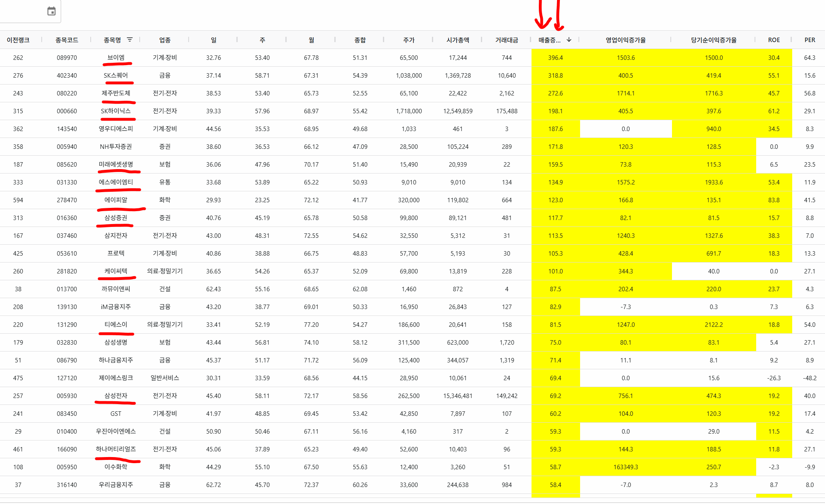
Task: Select the stock name 미래에셋생명
Action: tap(116, 165)
